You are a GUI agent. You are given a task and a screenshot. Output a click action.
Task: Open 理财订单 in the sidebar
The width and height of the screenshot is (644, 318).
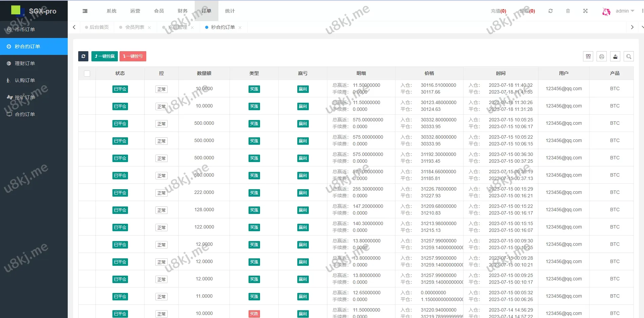coord(25,63)
